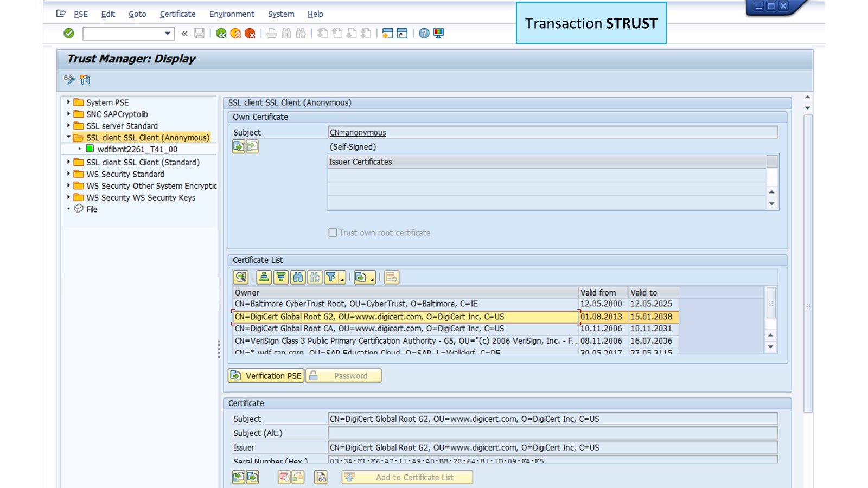
Task: Click the Verification PSE button
Action: tap(266, 376)
